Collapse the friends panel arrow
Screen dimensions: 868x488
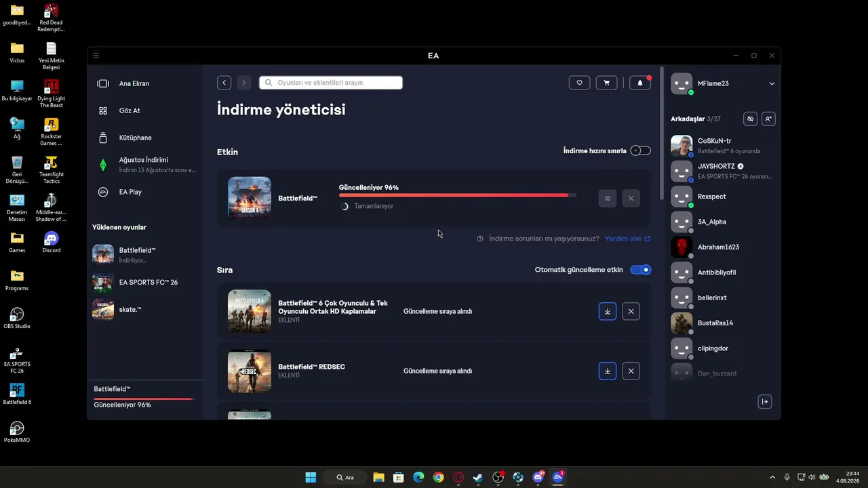[x=765, y=402]
